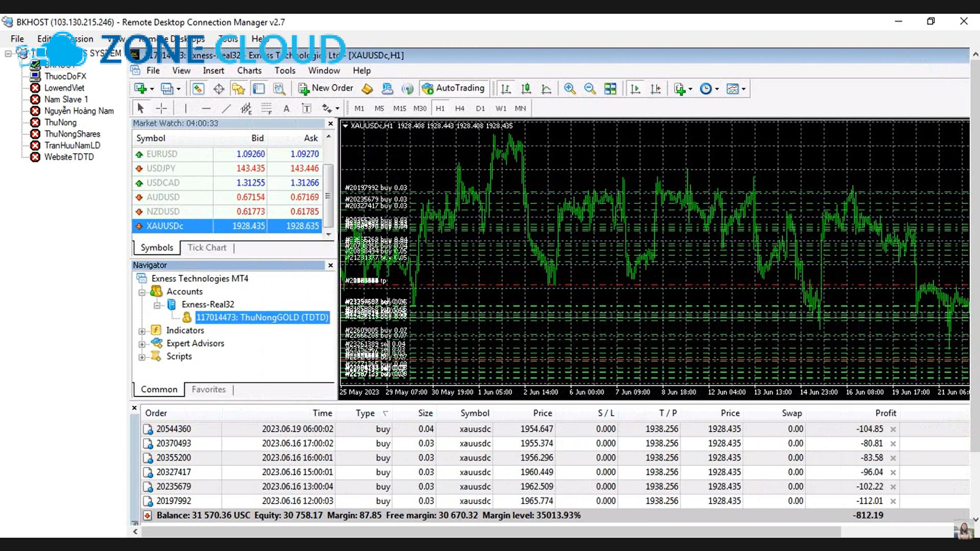Zoom in on the chart

click(569, 88)
